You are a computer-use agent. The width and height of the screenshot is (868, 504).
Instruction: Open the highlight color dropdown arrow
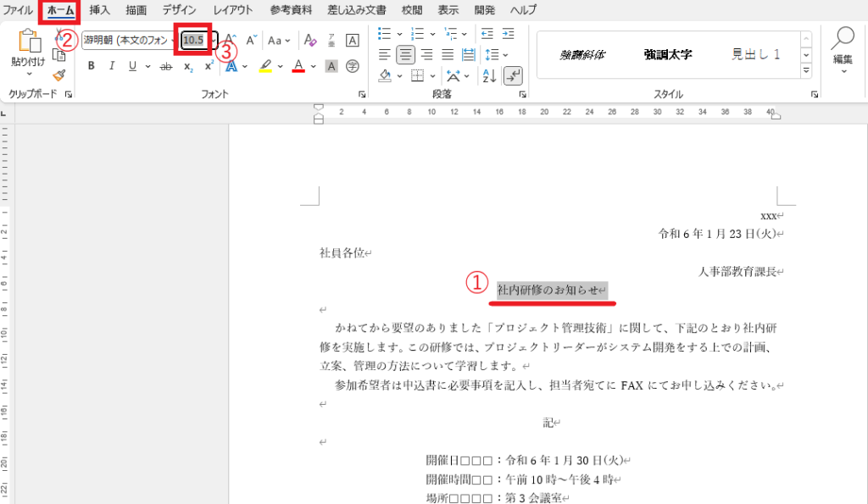click(x=280, y=66)
